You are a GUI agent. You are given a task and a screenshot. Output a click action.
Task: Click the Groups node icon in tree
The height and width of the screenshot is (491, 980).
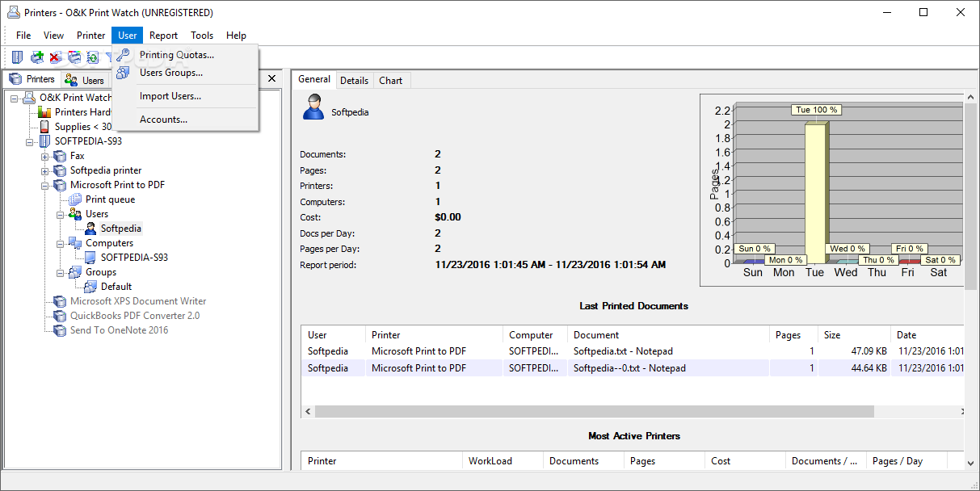(75, 272)
